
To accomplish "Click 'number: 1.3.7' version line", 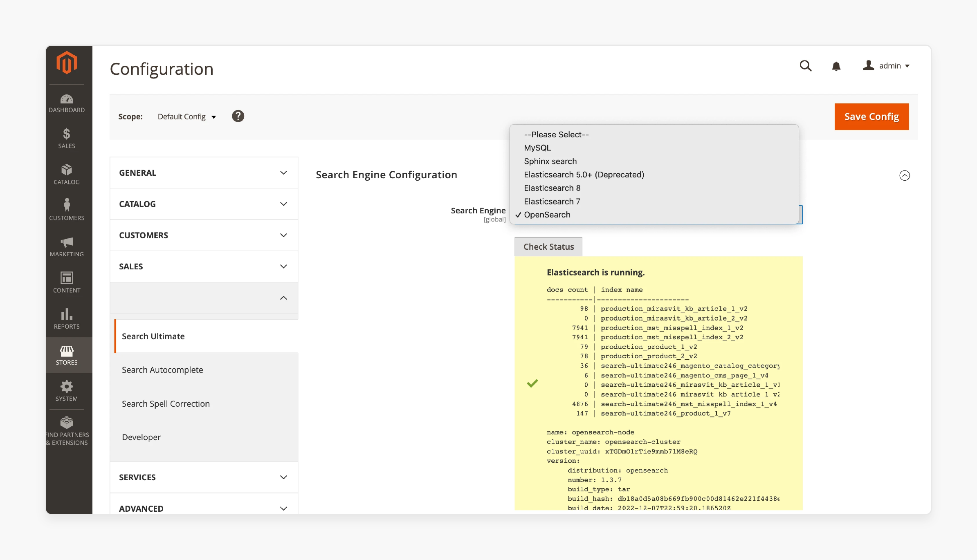I will 595,479.
